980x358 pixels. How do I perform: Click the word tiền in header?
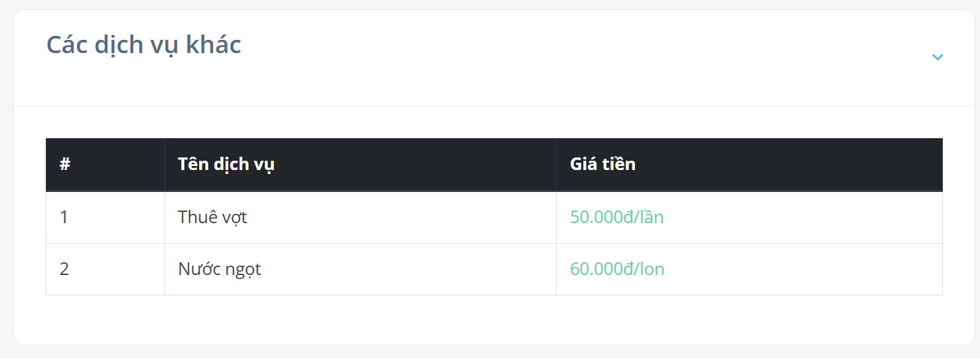coord(618,164)
